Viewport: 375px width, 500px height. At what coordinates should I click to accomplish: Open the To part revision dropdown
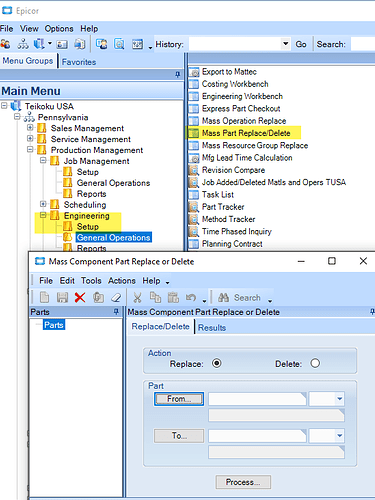pyautogui.click(x=339, y=435)
